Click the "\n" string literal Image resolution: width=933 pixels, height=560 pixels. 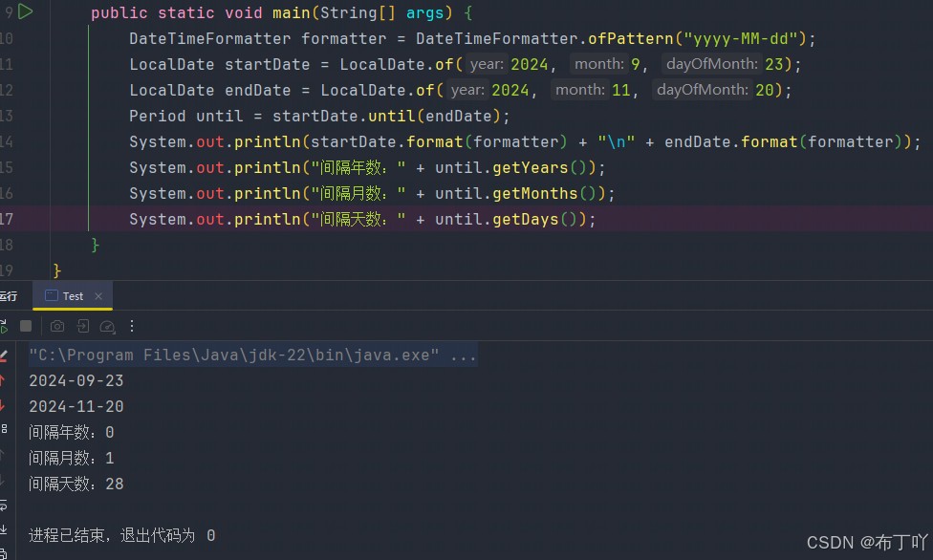tap(616, 142)
